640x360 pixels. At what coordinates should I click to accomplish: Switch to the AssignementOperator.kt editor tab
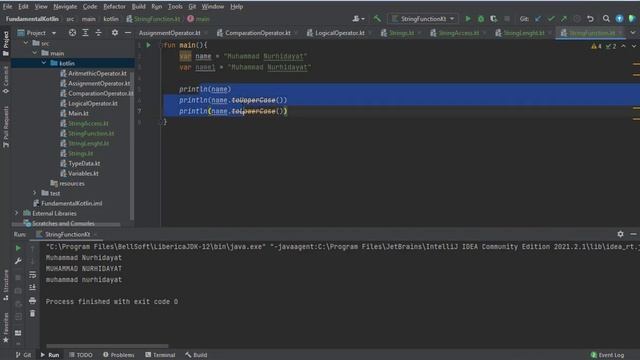tap(170, 33)
